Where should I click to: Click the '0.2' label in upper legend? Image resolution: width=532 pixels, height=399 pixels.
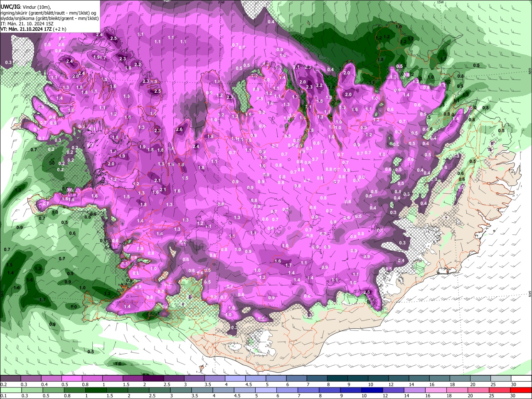[3, 384]
